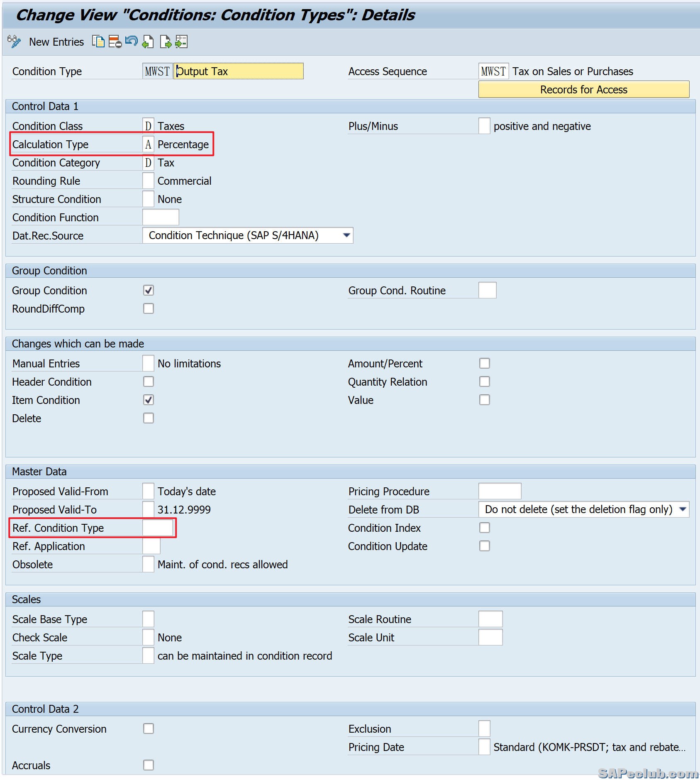Click Records for Access button
This screenshot has width=700, height=780.
pyautogui.click(x=584, y=90)
